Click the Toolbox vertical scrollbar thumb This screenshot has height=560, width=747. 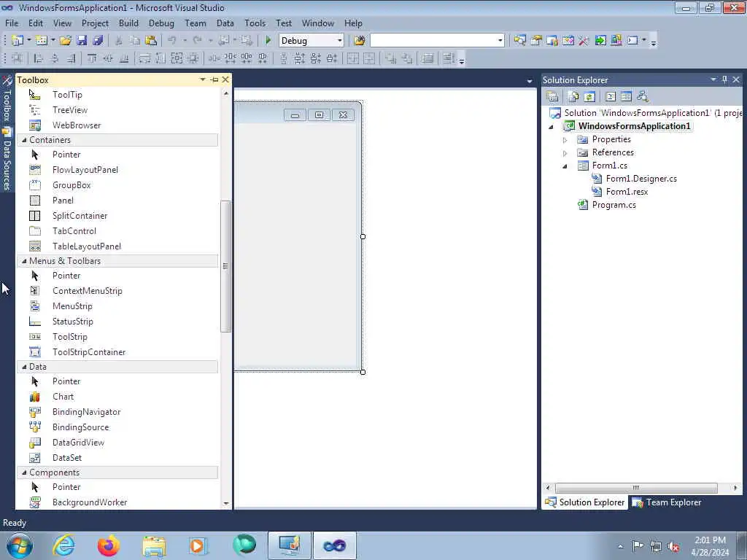[x=225, y=266]
